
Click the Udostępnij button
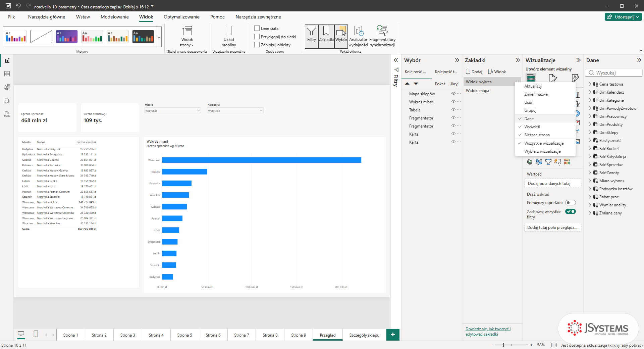[x=623, y=17]
